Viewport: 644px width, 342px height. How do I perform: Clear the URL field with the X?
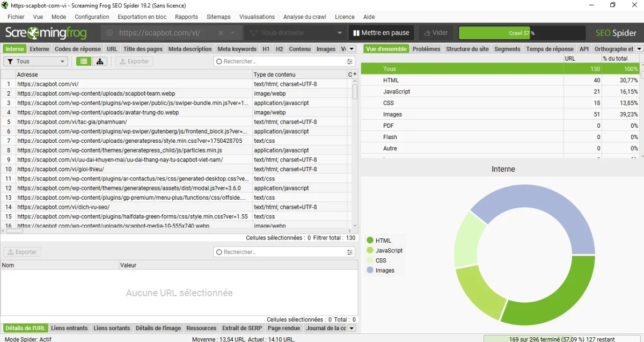pos(221,33)
